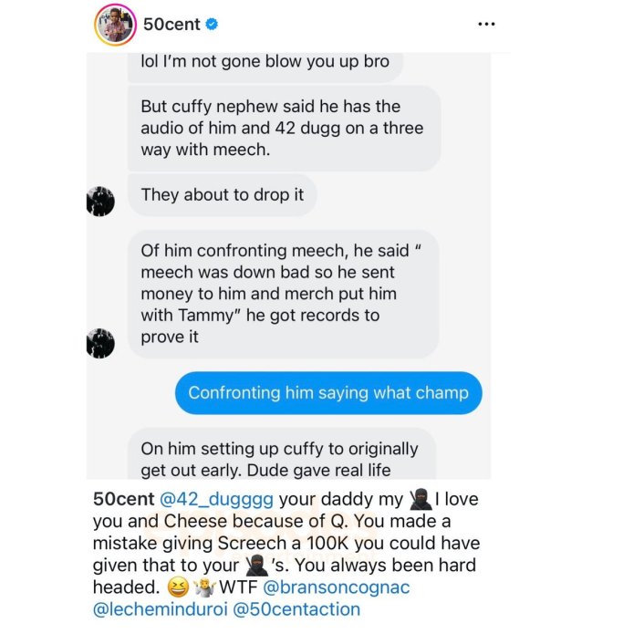Open the @bransoncognac mention link
The image size is (644, 644).
(336, 587)
